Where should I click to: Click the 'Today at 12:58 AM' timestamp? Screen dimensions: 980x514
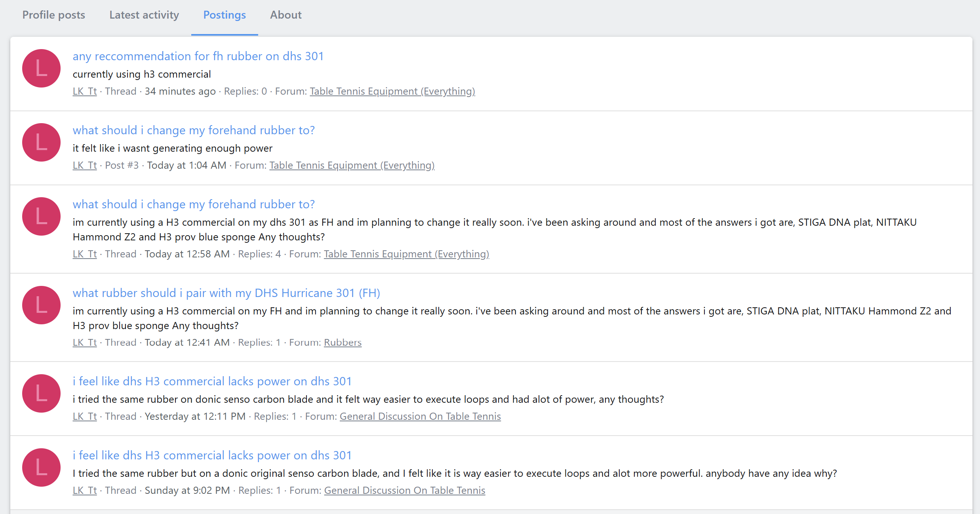(x=187, y=254)
